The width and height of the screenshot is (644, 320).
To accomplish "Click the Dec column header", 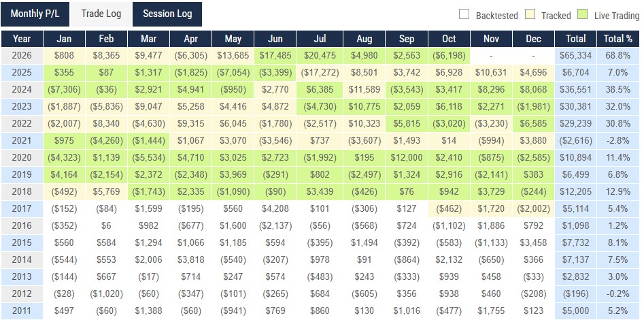I will coord(534,39).
